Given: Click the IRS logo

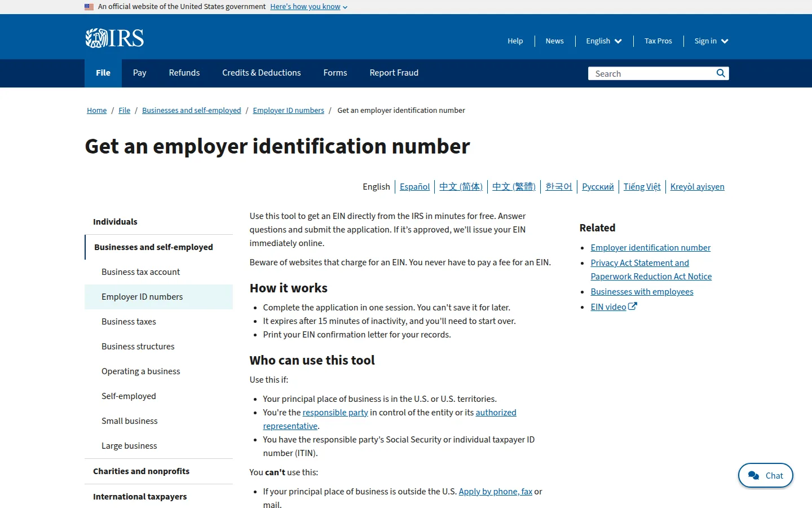Looking at the screenshot, I should click(x=114, y=38).
